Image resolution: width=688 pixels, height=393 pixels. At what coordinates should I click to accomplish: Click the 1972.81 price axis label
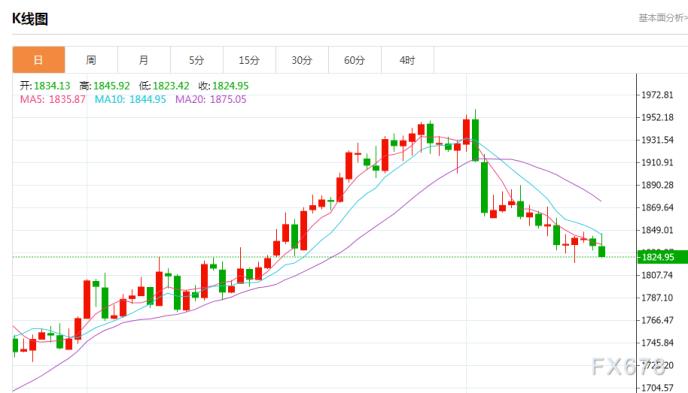[x=657, y=95]
